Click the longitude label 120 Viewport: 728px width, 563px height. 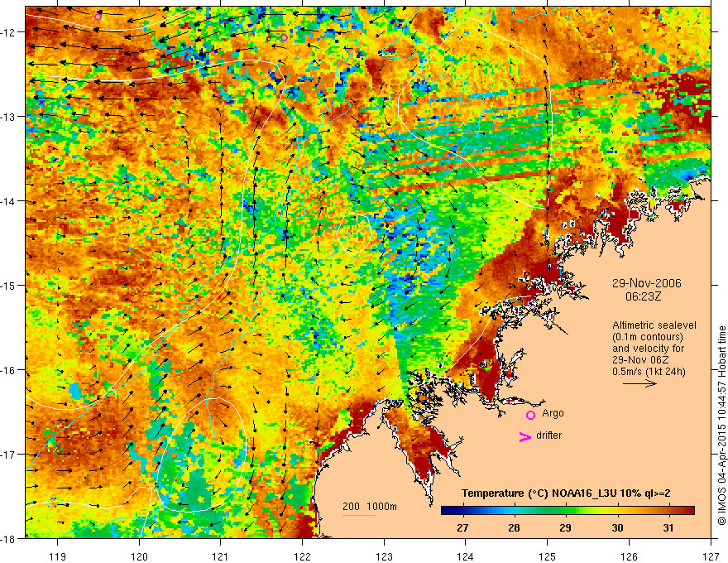click(x=139, y=556)
